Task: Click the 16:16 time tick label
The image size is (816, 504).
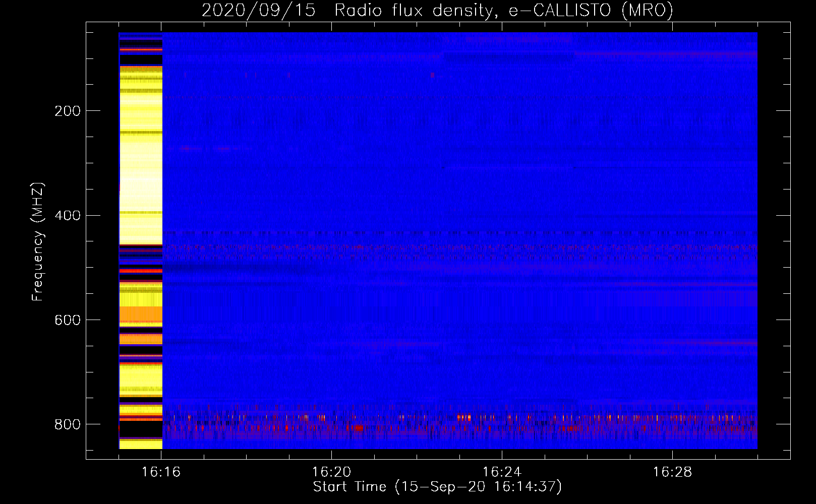Action: tap(161, 472)
